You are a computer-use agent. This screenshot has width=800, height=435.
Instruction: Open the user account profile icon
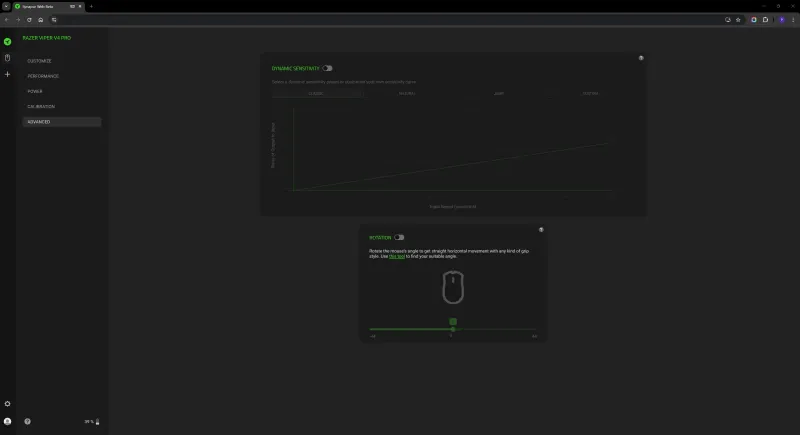[x=7, y=422]
